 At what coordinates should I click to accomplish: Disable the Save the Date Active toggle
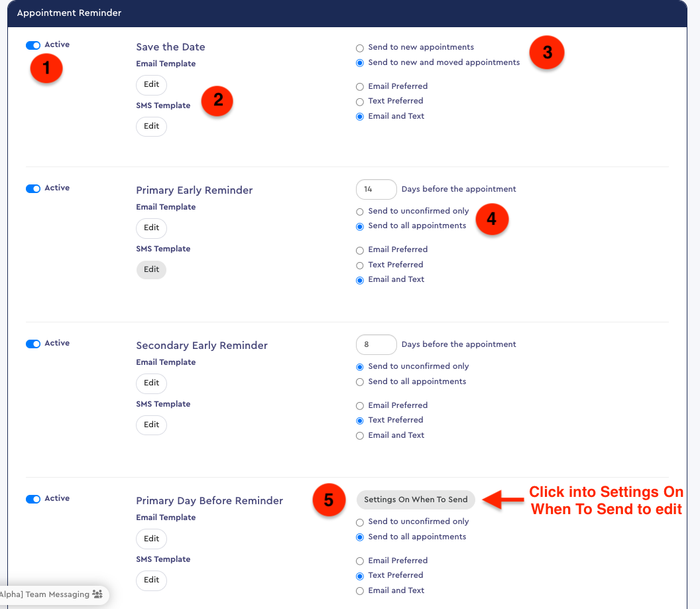32,45
